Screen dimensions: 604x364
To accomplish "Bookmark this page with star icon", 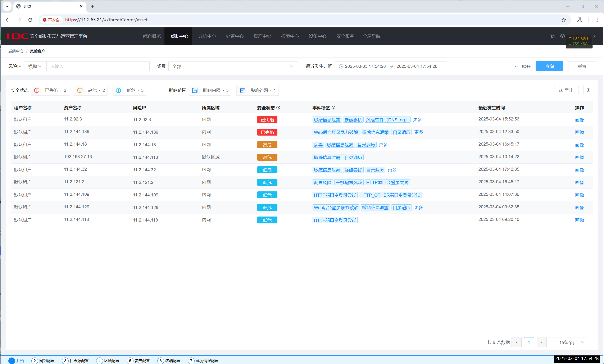I will (x=564, y=20).
